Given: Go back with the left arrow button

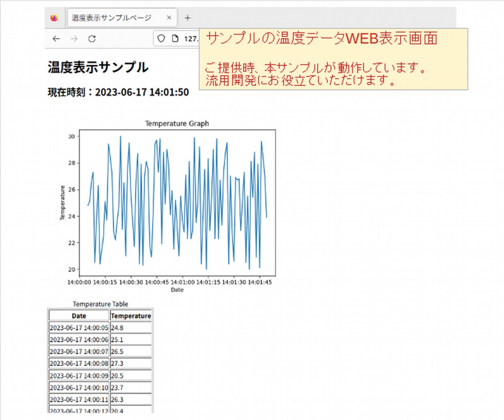Looking at the screenshot, I should (56, 38).
